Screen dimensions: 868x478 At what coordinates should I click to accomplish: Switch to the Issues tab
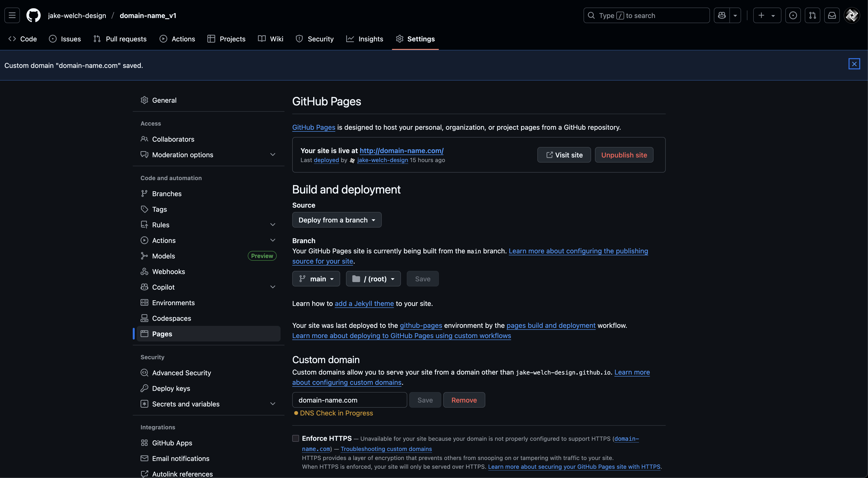click(x=65, y=39)
